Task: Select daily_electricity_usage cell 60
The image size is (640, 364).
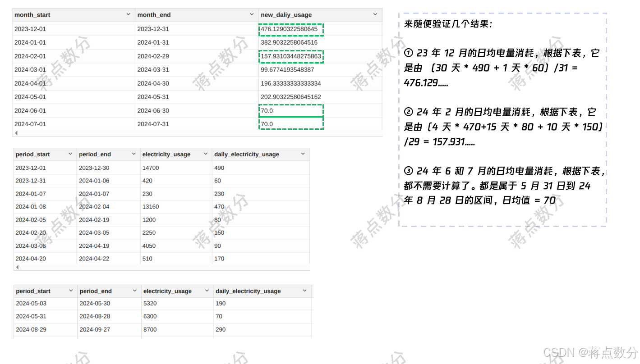Action: click(261, 181)
